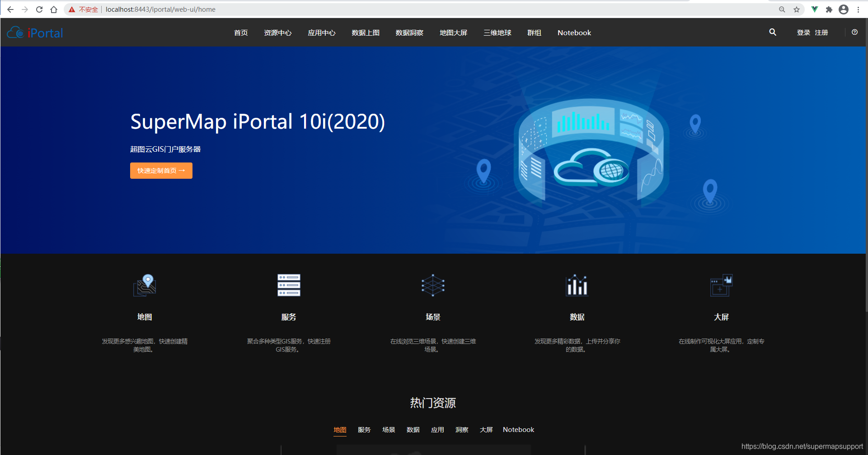The width and height of the screenshot is (868, 455).
Task: Click the 数据 feature heading
Action: click(577, 317)
